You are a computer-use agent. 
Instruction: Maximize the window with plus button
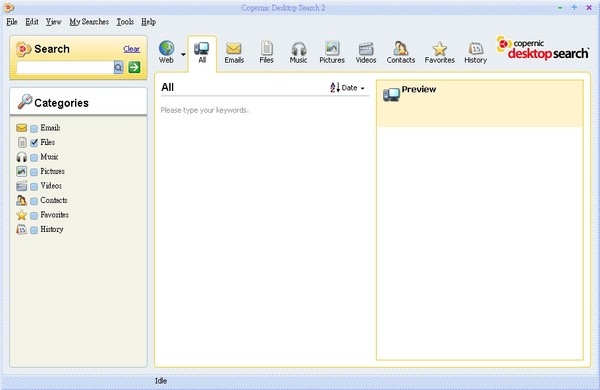pyautogui.click(x=574, y=7)
